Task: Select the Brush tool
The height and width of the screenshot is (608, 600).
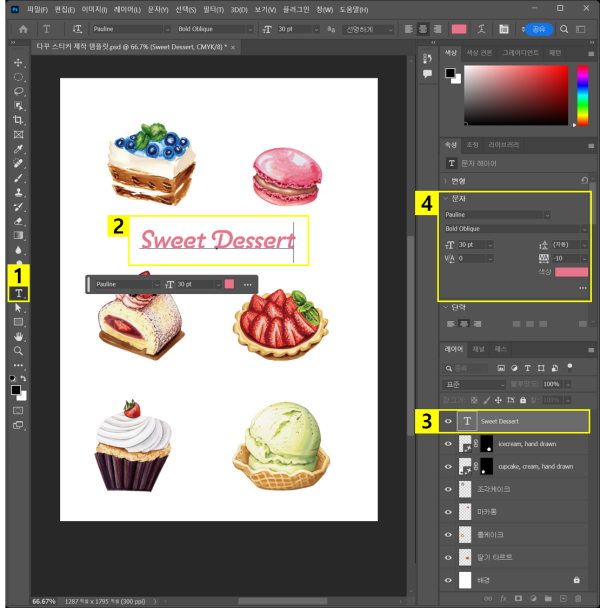Action: 18,178
